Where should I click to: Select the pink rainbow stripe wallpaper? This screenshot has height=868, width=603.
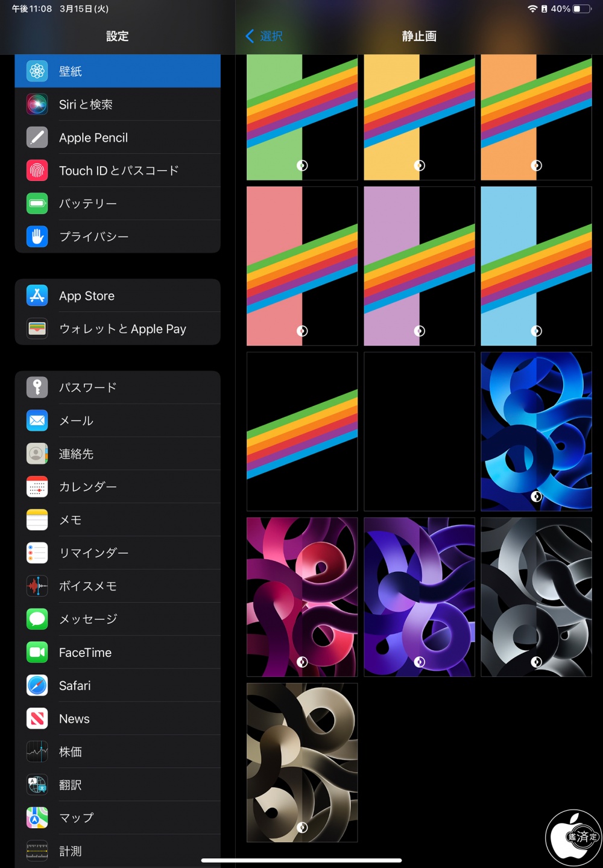click(x=302, y=266)
